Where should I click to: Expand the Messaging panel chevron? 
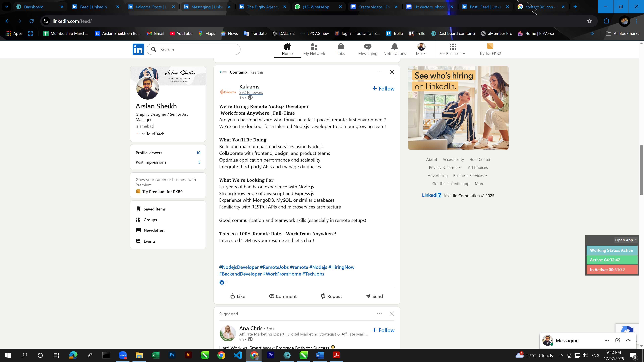coord(628,340)
